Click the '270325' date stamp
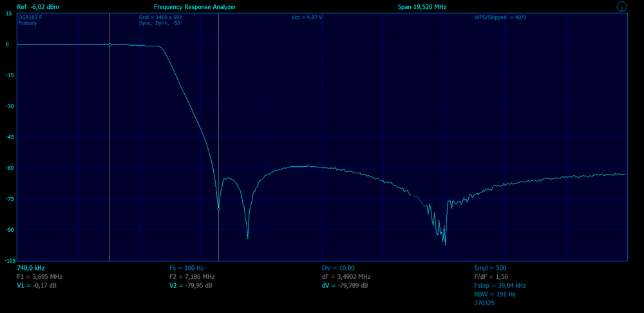 pyautogui.click(x=485, y=303)
